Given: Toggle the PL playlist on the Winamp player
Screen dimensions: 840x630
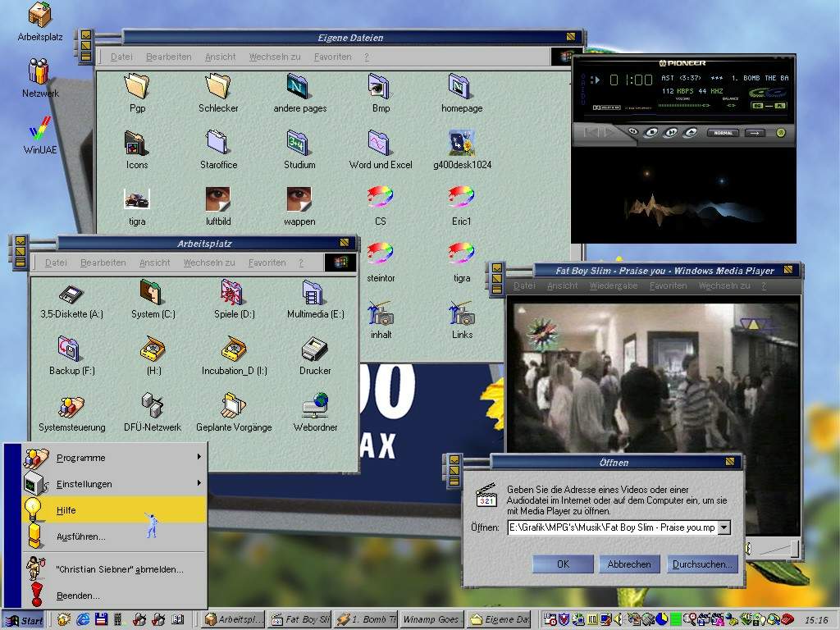Looking at the screenshot, I should pyautogui.click(x=780, y=105).
